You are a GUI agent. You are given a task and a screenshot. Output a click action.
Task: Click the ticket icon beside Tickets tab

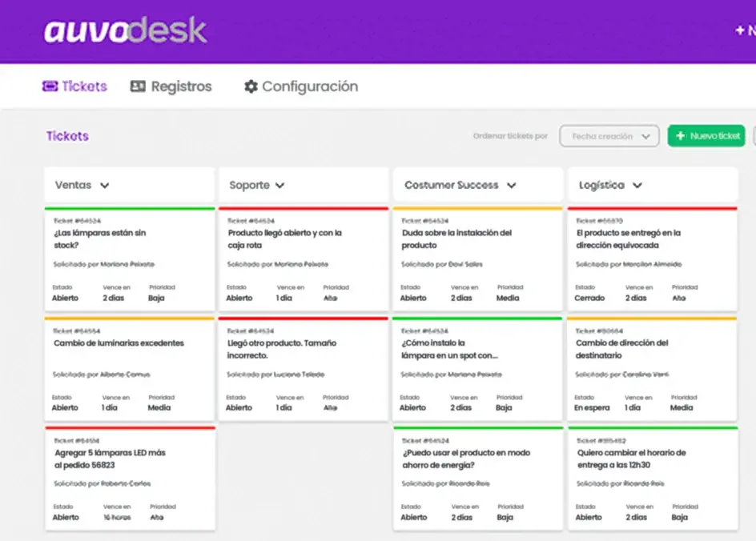[x=50, y=86]
